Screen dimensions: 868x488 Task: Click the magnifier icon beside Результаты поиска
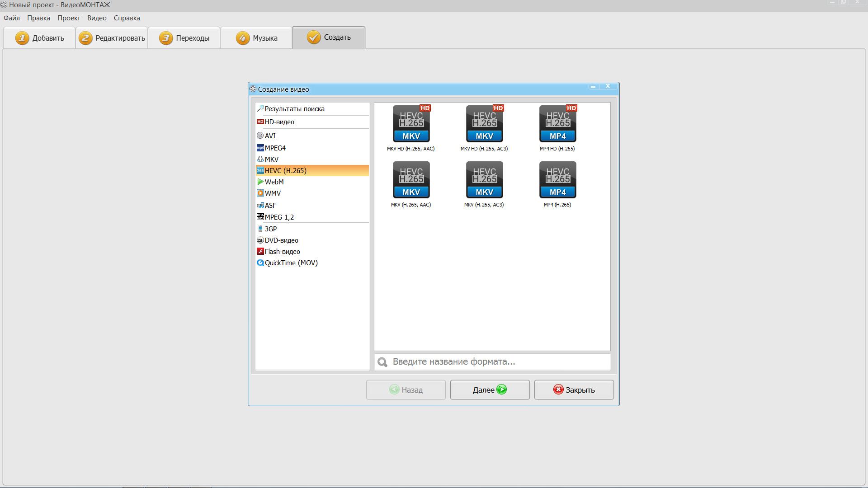tap(260, 108)
